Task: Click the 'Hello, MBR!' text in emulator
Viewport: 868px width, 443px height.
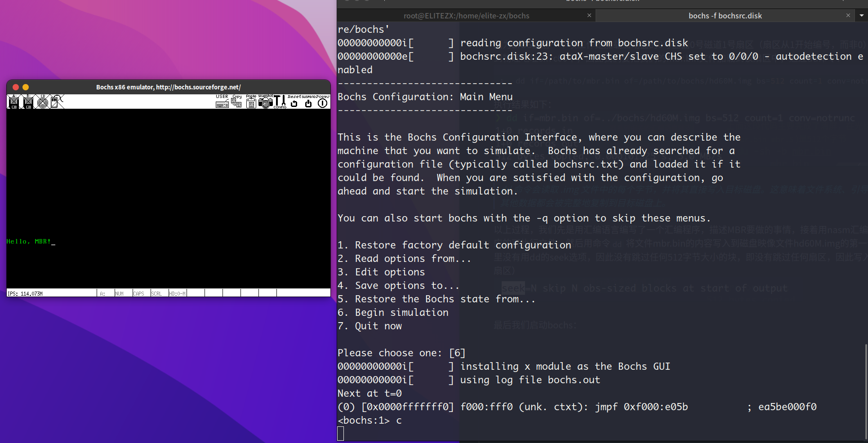Action: [28, 241]
